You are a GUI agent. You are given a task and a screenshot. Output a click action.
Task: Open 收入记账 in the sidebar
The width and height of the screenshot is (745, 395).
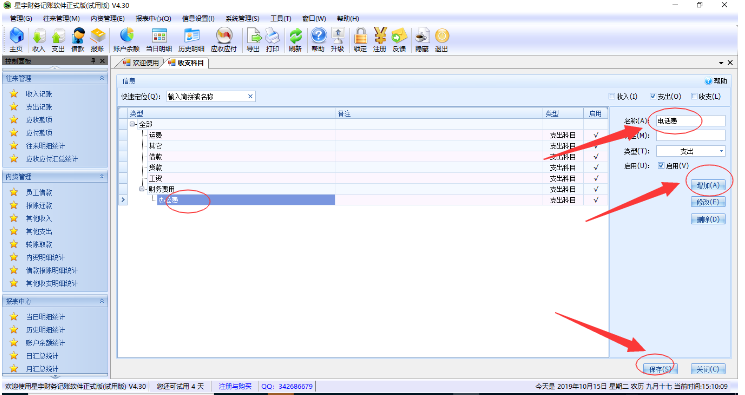(x=39, y=94)
